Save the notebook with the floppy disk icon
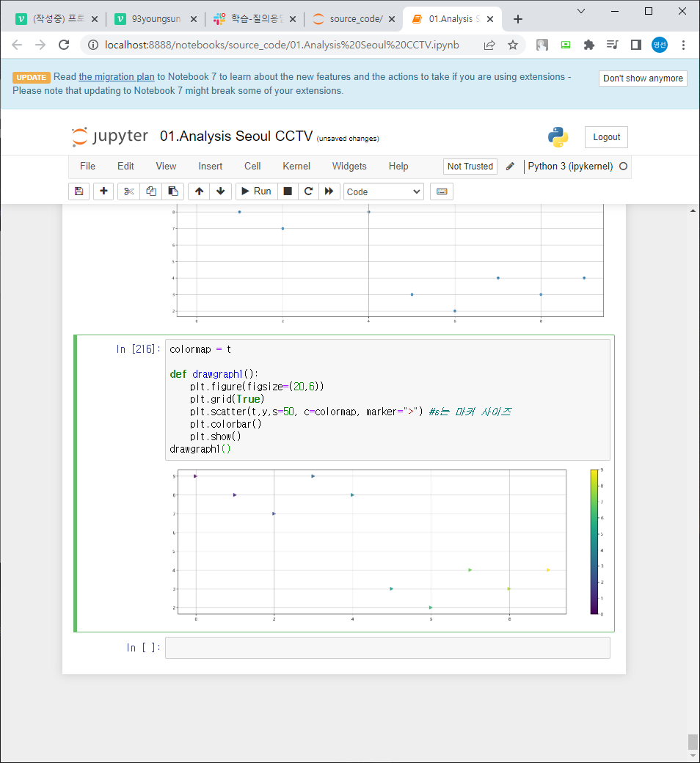This screenshot has height=763, width=700. [79, 191]
